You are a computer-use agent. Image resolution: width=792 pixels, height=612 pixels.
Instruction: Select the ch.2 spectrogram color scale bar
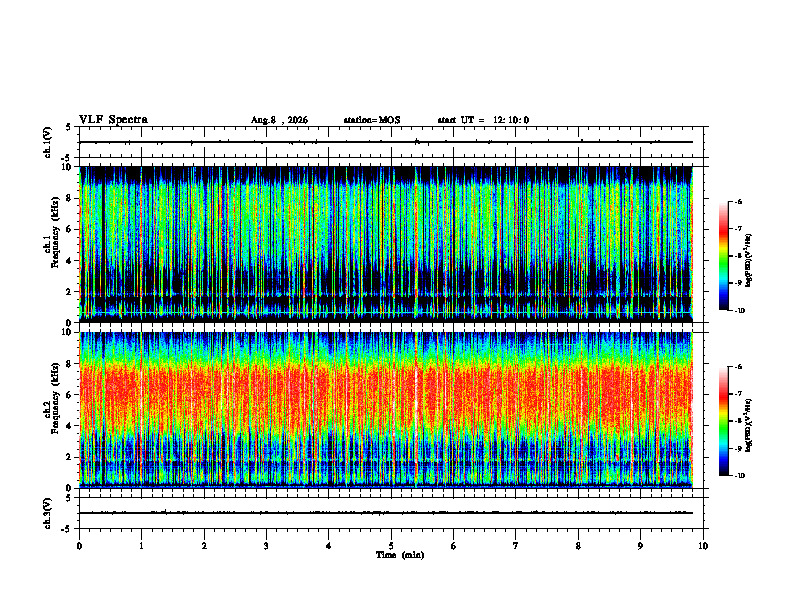click(723, 421)
